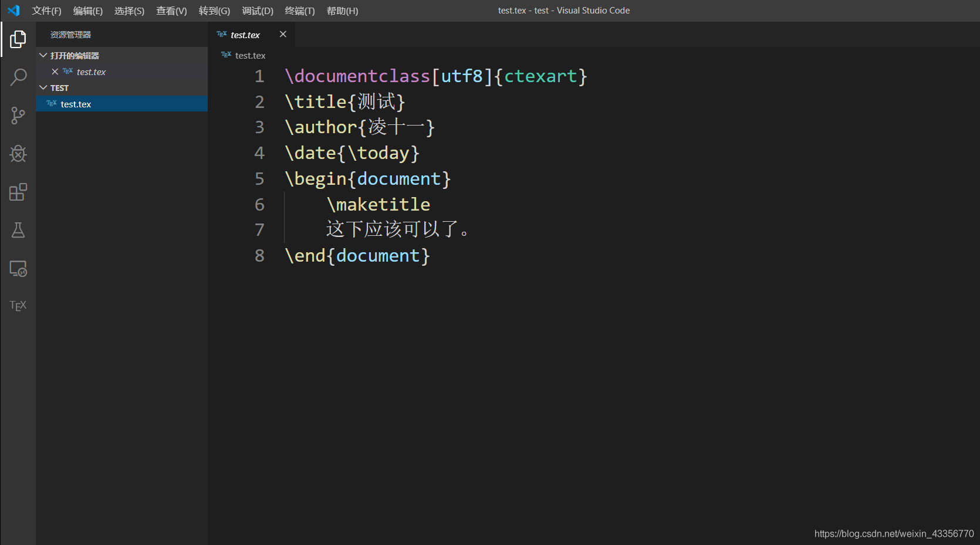Click test.tex breadcrumb above editor
980x545 pixels.
pos(250,55)
